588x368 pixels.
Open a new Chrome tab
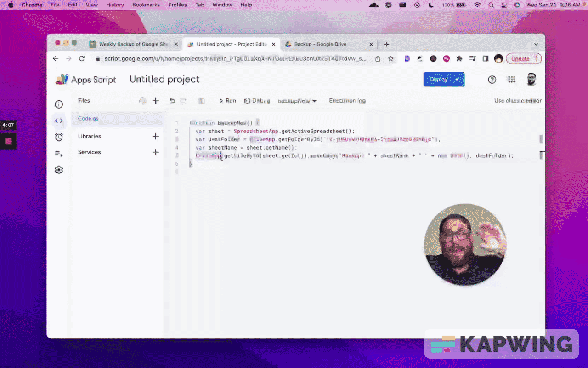point(387,44)
